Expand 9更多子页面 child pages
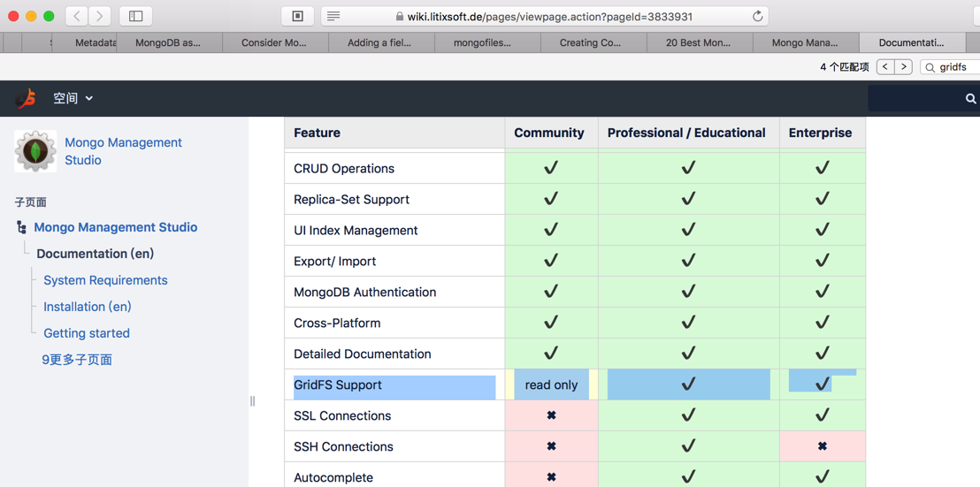980x487 pixels. coord(77,360)
